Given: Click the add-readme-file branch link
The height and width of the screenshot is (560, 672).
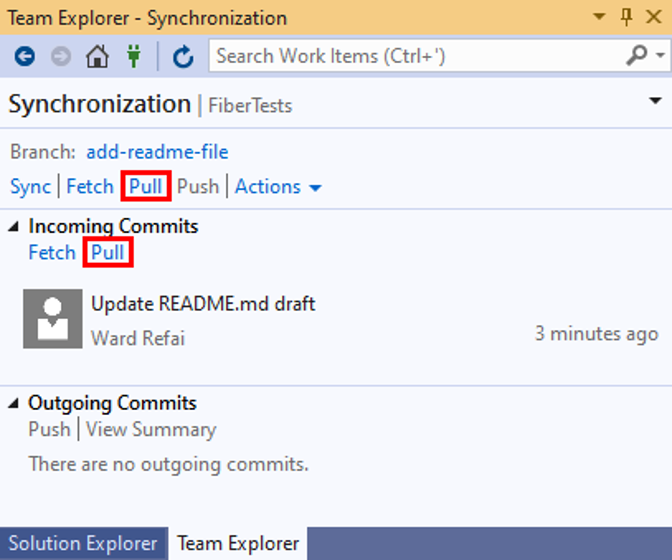Looking at the screenshot, I should (157, 152).
